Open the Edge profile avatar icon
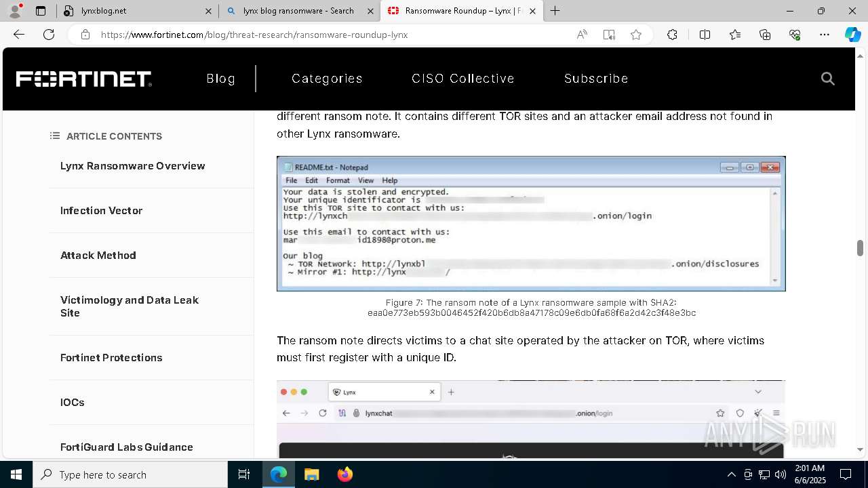This screenshot has width=868, height=488. pyautogui.click(x=15, y=11)
